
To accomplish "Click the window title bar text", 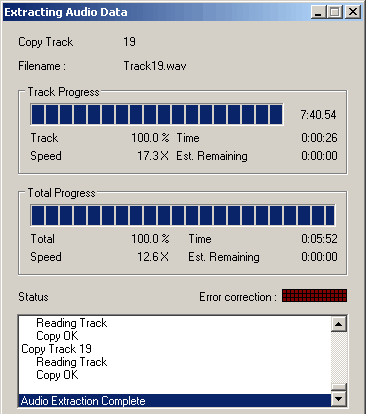I will (66, 12).
